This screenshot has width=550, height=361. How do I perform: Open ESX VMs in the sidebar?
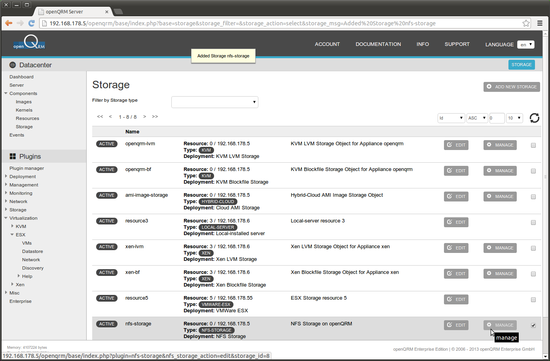click(27, 243)
